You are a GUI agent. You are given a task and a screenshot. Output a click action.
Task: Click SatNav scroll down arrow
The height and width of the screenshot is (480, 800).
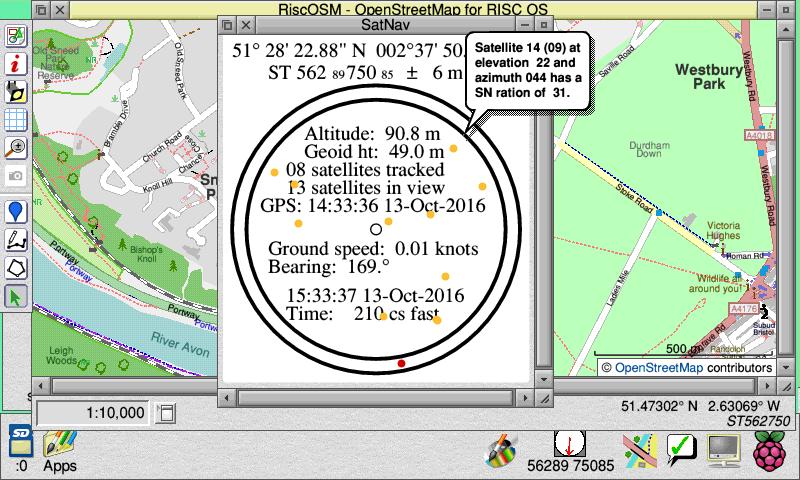pos(544,379)
